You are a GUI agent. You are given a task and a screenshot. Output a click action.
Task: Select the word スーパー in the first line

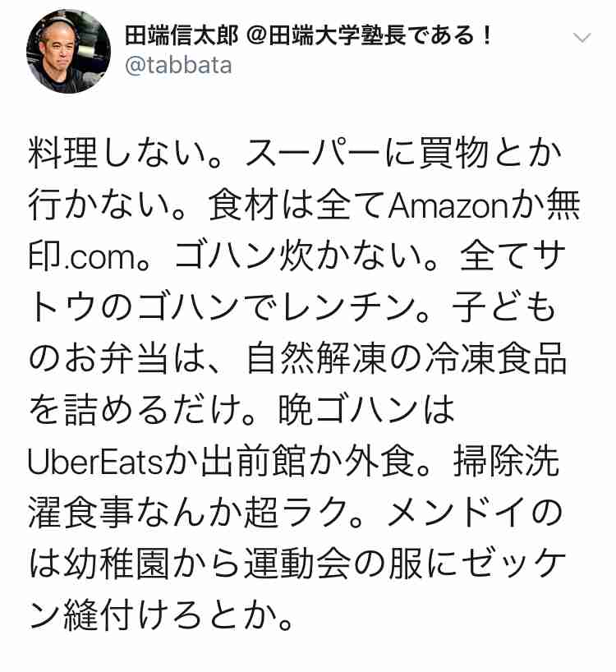tap(313, 154)
